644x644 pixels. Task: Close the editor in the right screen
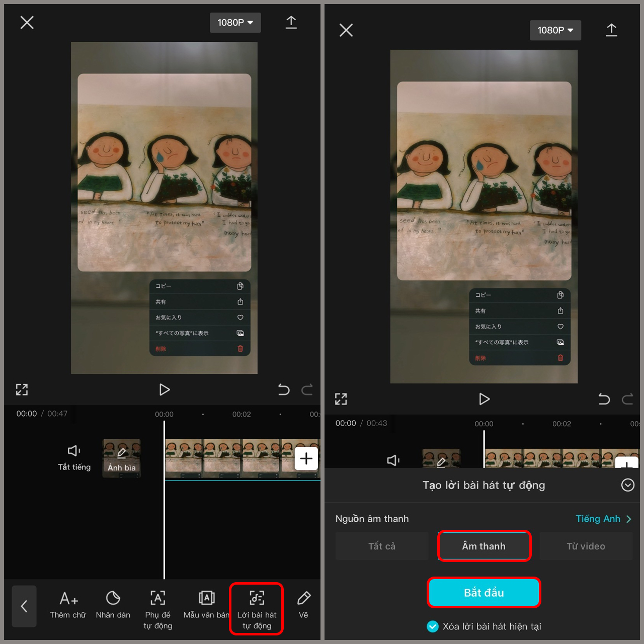coord(346,30)
